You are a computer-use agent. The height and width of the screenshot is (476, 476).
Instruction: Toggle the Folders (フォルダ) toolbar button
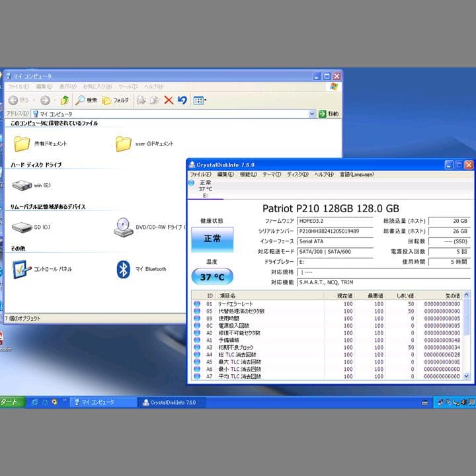(x=115, y=100)
